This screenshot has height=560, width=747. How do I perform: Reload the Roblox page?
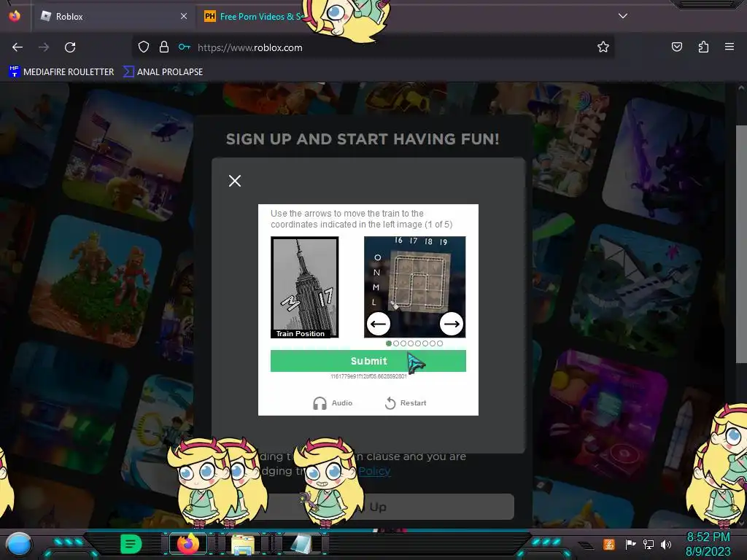click(x=70, y=47)
